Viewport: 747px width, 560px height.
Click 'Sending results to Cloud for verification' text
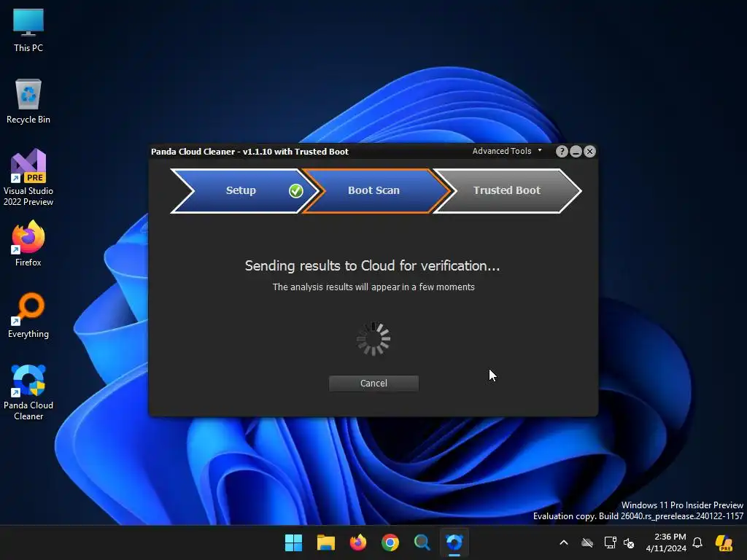(x=372, y=265)
